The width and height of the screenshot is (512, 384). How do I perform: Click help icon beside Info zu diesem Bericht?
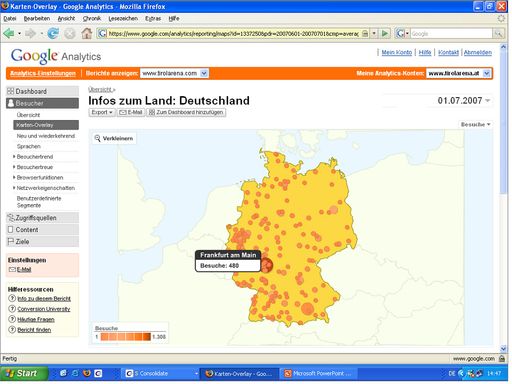(x=12, y=298)
